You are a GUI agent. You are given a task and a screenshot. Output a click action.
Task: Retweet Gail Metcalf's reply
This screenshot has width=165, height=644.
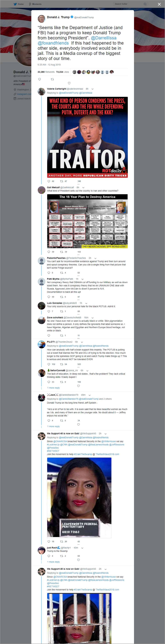click(x=61, y=252)
